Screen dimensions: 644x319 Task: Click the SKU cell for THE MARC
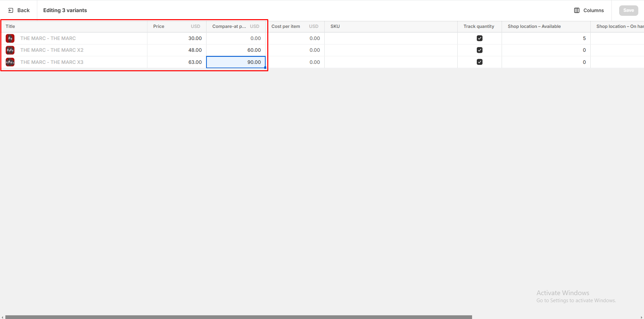click(x=390, y=38)
